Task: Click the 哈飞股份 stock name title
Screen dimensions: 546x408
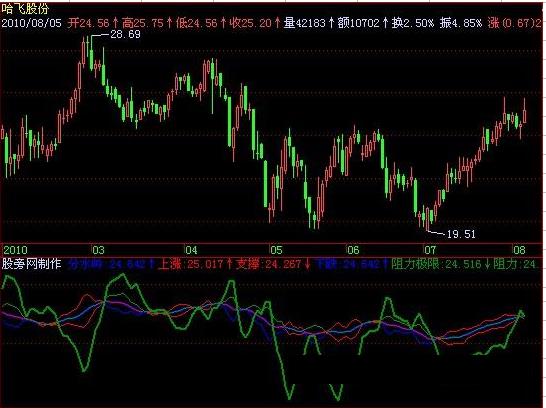Action: tap(25, 8)
